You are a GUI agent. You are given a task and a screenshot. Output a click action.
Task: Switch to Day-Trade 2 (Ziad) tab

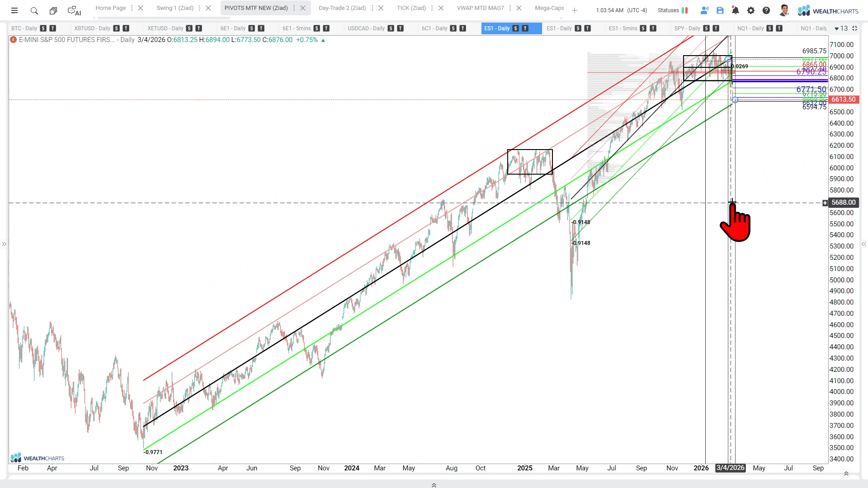click(x=342, y=8)
